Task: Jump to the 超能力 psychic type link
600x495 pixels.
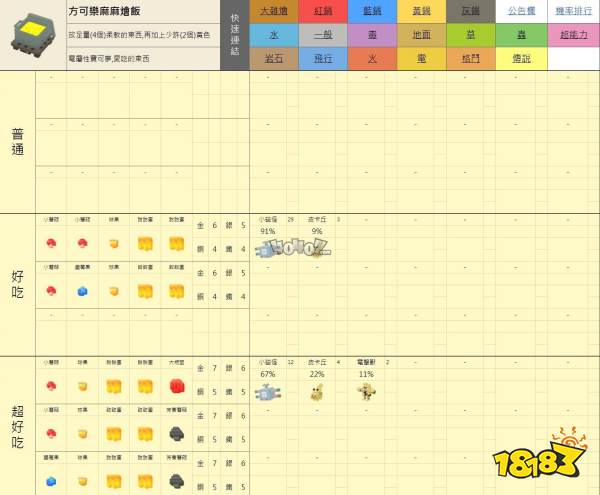Action: 573,35
